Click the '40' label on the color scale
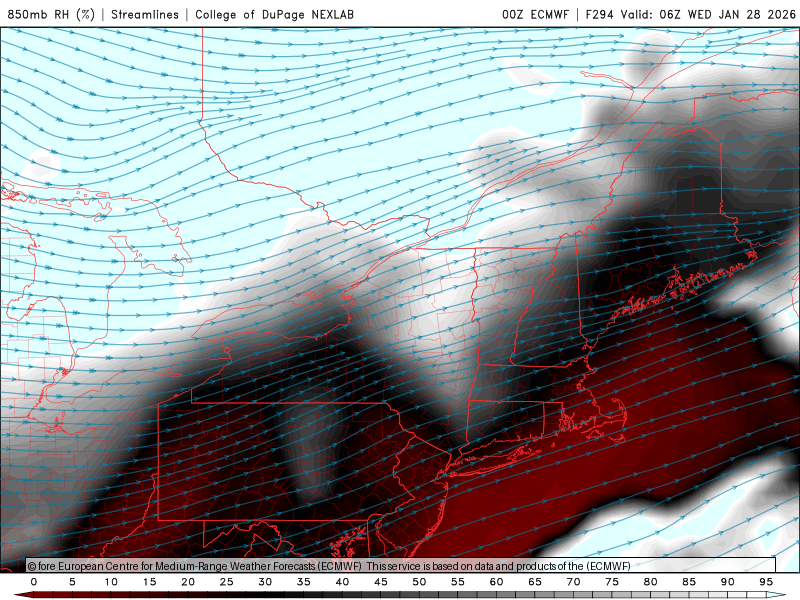The height and width of the screenshot is (600, 800). [x=342, y=582]
